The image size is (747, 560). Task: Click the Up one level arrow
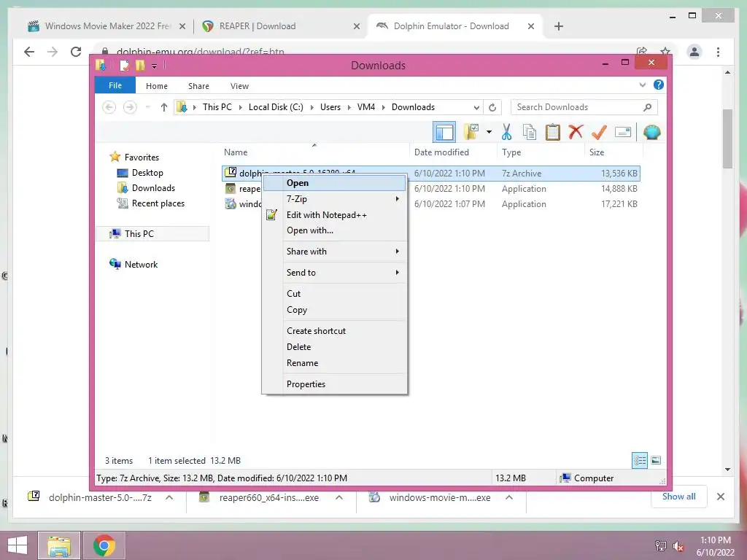[164, 107]
